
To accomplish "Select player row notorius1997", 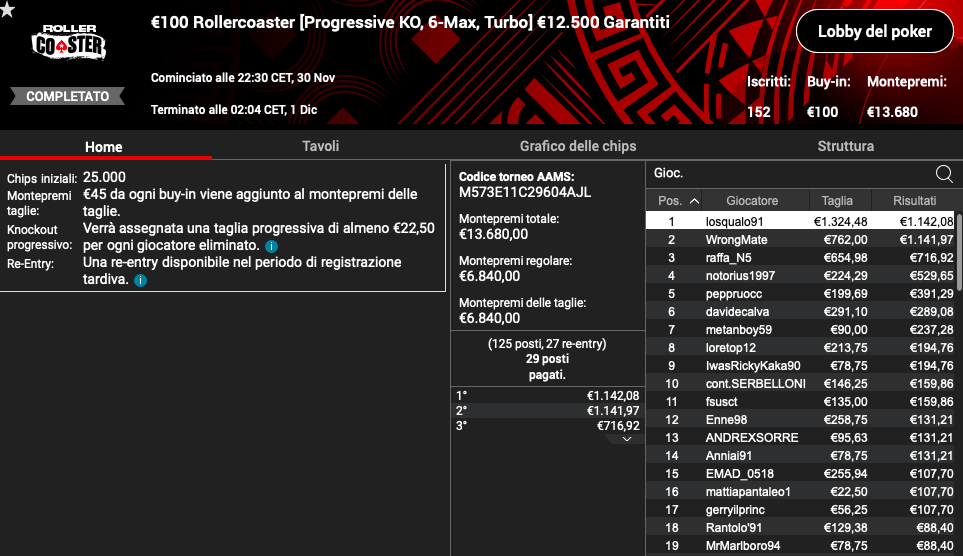I will click(x=800, y=276).
